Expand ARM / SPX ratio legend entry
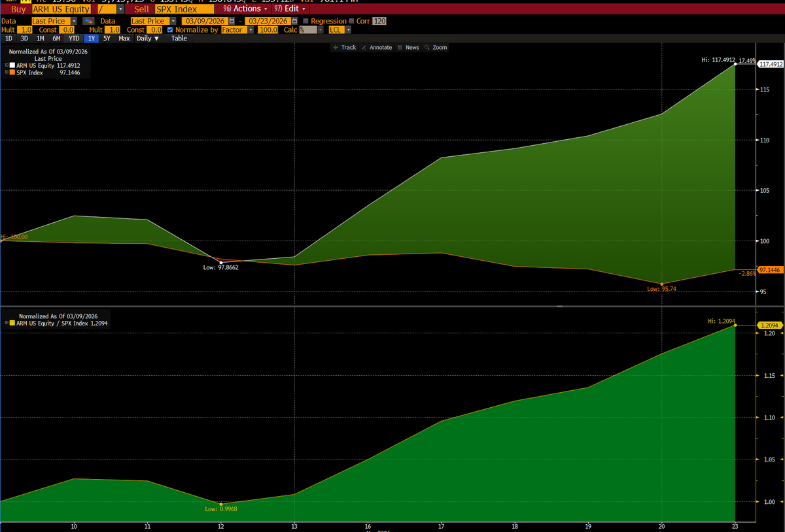Viewport: 785px width, 532px height. pos(7,323)
